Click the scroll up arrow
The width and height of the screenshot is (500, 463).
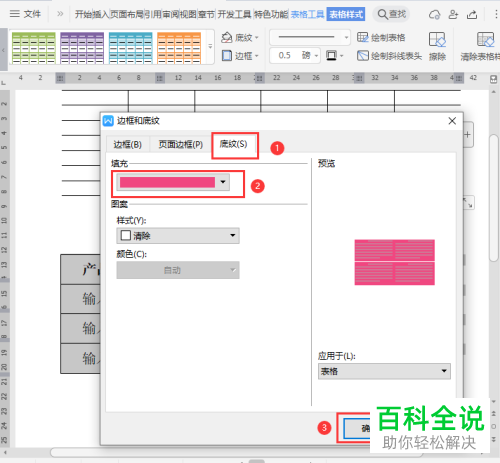494,91
